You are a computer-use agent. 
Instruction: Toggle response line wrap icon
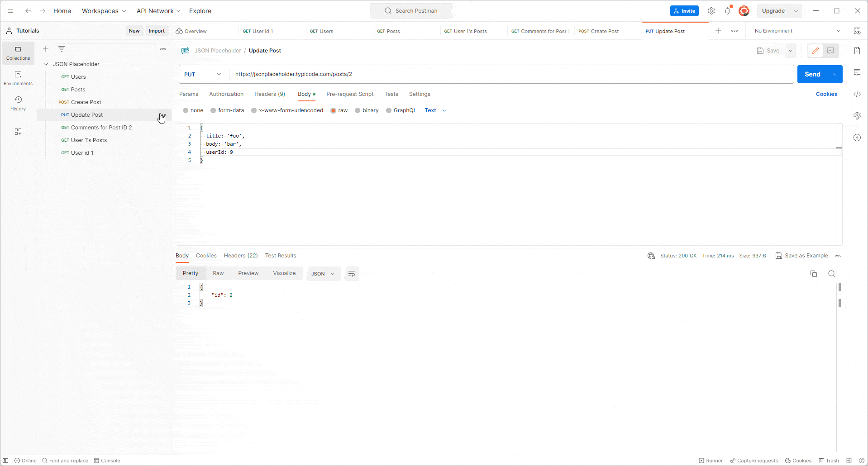[x=352, y=274]
